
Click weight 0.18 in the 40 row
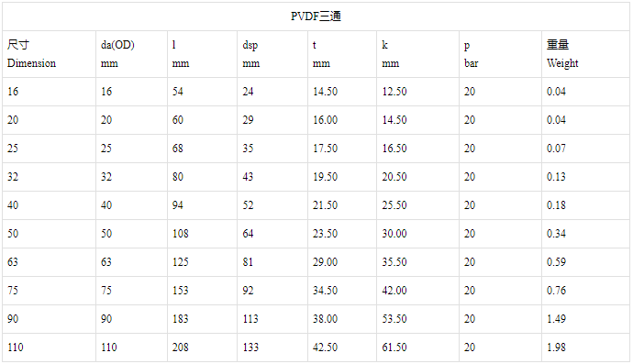coord(556,205)
